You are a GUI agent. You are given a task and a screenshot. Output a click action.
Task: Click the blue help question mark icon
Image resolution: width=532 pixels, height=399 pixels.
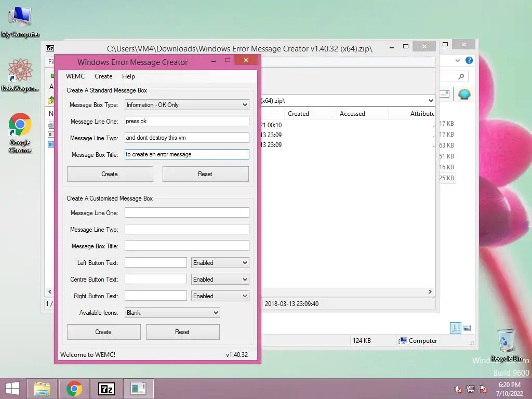click(469, 60)
